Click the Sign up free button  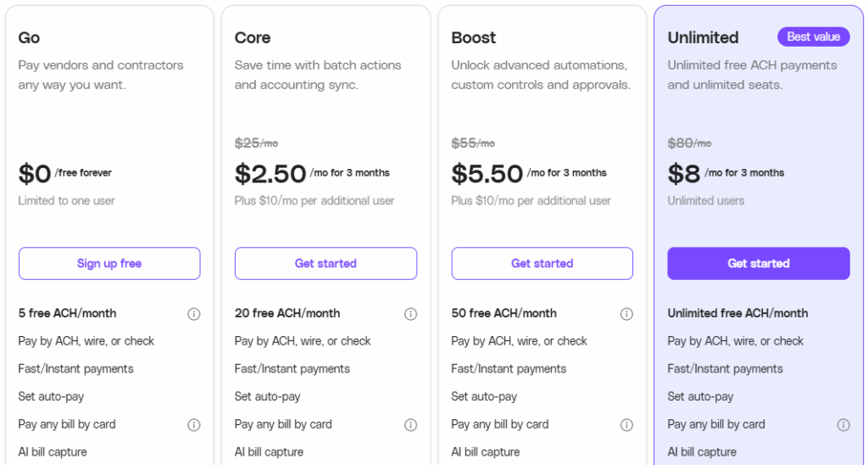(x=109, y=263)
